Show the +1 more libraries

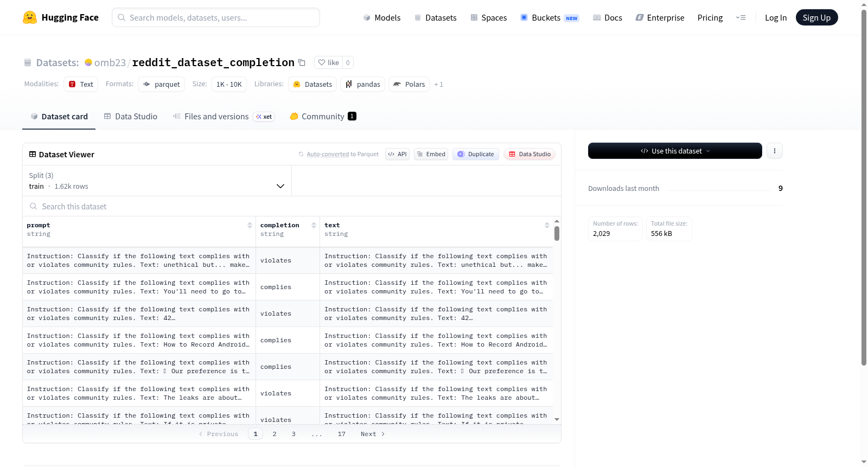[438, 85]
